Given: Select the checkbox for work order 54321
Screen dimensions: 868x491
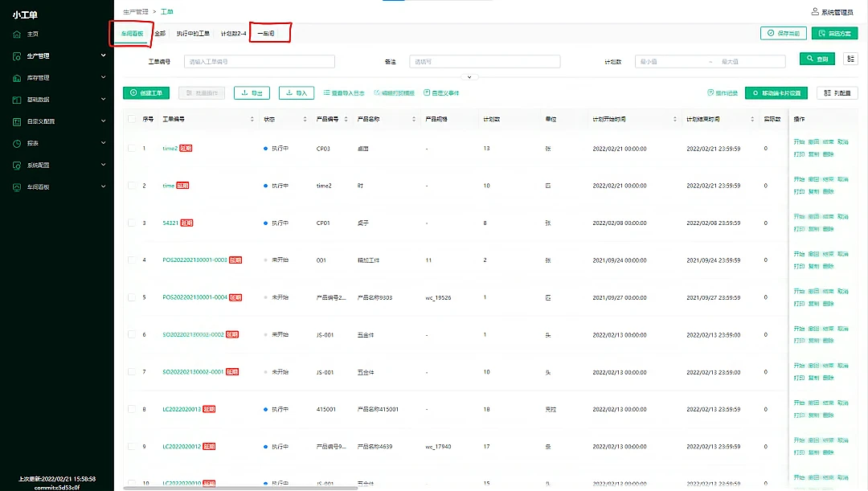Looking at the screenshot, I should 132,223.
